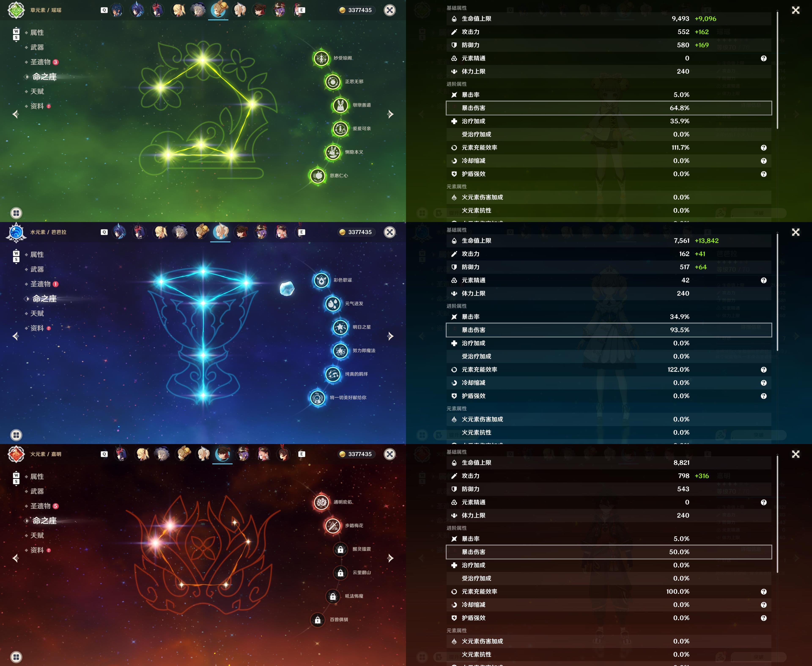Click the 火元素 / 嘉明 pyro emblem
This screenshot has height=666, width=812.
pyautogui.click(x=16, y=454)
